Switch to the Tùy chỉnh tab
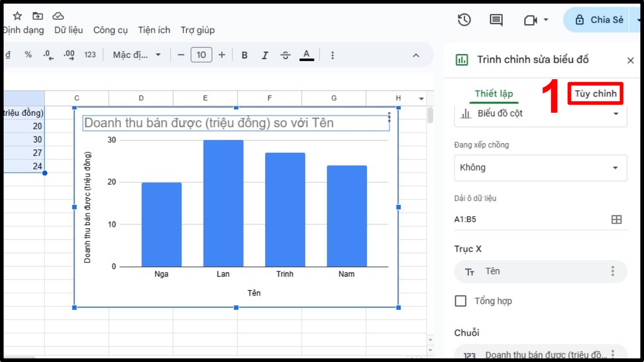This screenshot has width=644, height=362. [595, 94]
